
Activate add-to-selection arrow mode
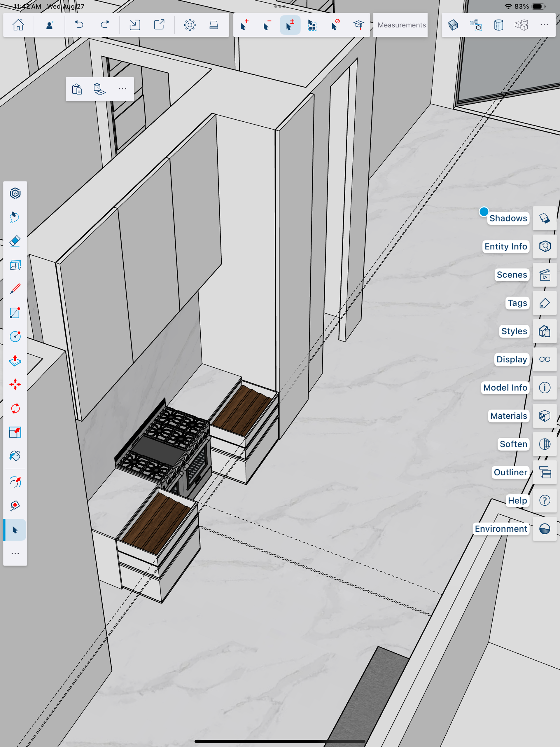[244, 25]
